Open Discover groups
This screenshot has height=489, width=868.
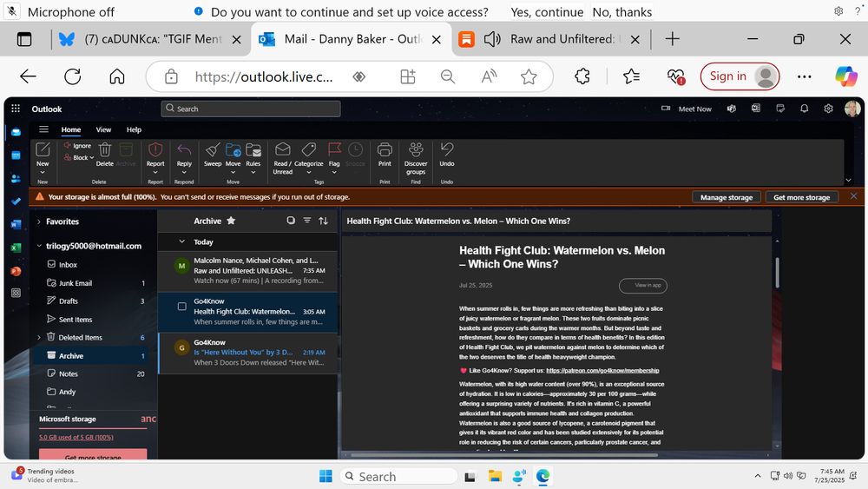(416, 149)
